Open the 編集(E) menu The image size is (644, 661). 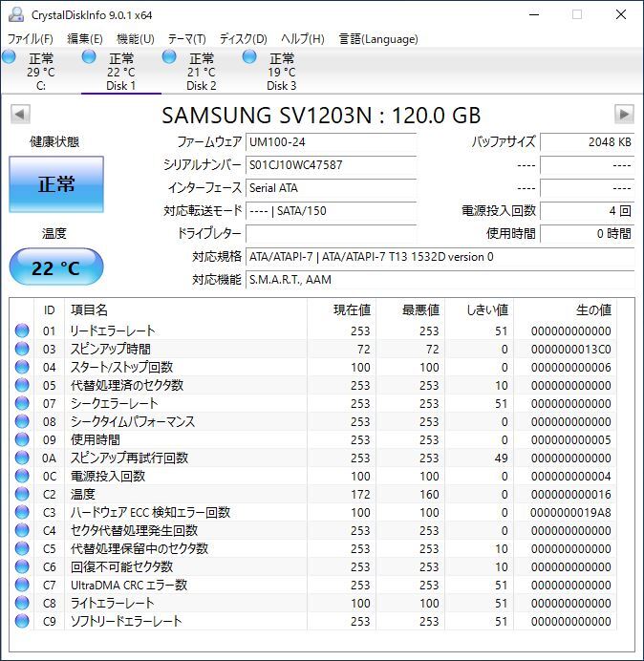pos(85,39)
